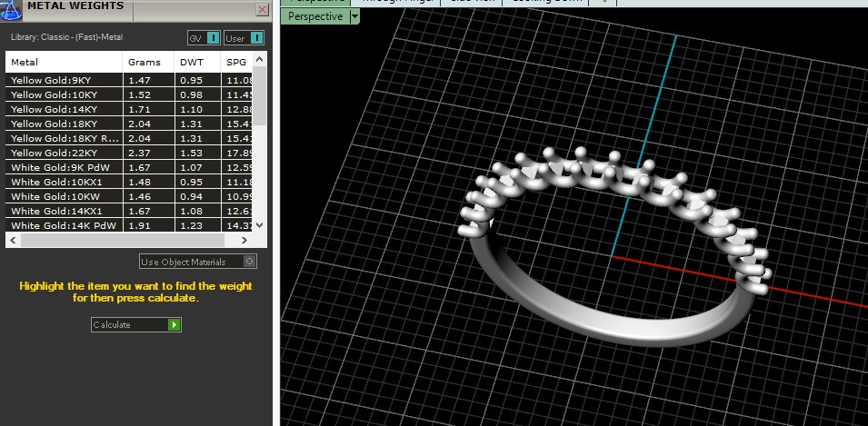
Task: Click the 1.91 grams value
Action: tap(139, 226)
